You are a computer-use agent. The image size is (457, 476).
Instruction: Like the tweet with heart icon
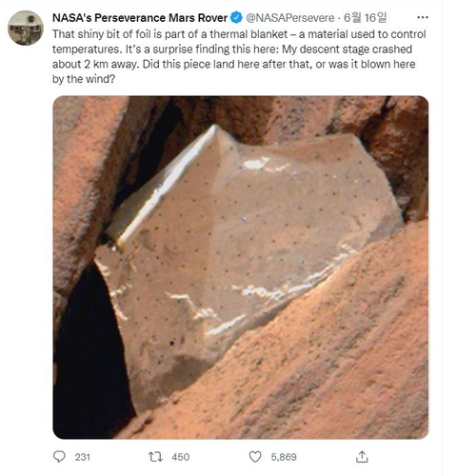point(255,457)
